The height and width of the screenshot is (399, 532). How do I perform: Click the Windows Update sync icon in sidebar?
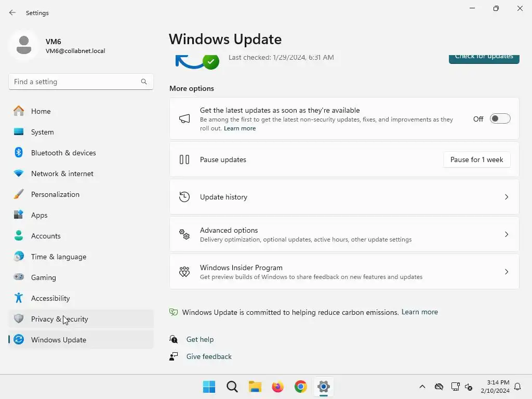pyautogui.click(x=19, y=339)
